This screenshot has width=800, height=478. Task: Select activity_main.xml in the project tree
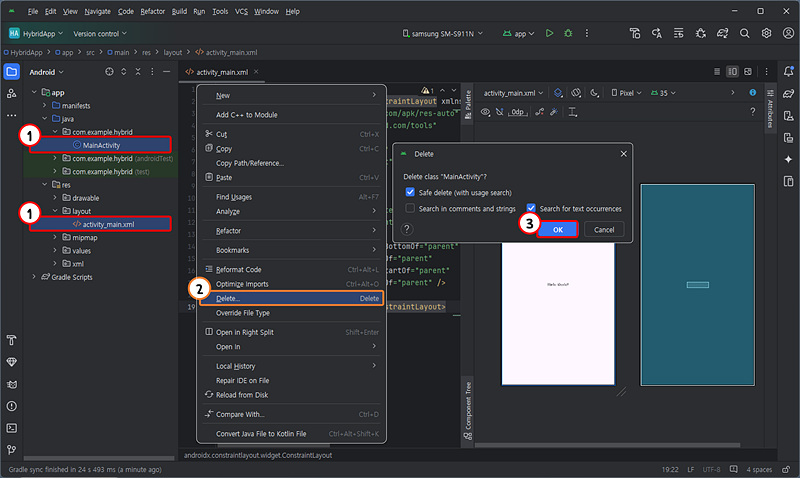click(x=100, y=224)
